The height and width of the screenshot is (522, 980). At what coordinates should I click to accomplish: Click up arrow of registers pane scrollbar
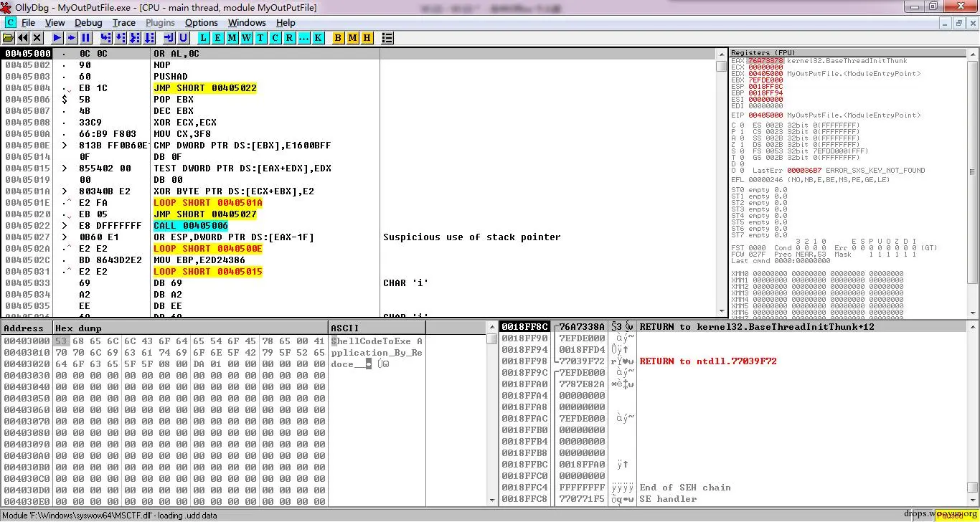(973, 54)
